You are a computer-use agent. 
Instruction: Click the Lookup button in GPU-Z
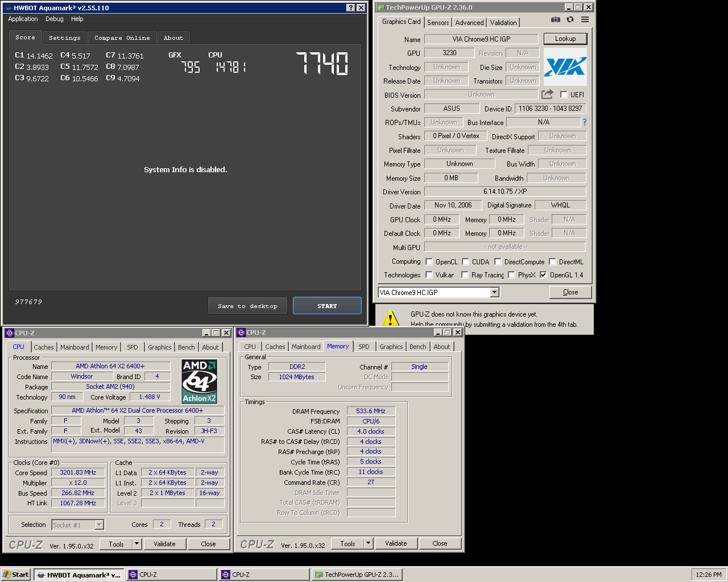point(565,39)
